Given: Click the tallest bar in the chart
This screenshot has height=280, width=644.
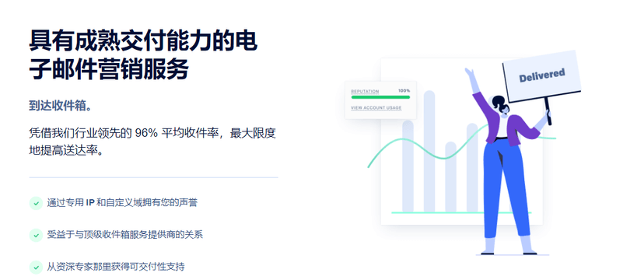Looking at the screenshot, I should click(429, 151).
